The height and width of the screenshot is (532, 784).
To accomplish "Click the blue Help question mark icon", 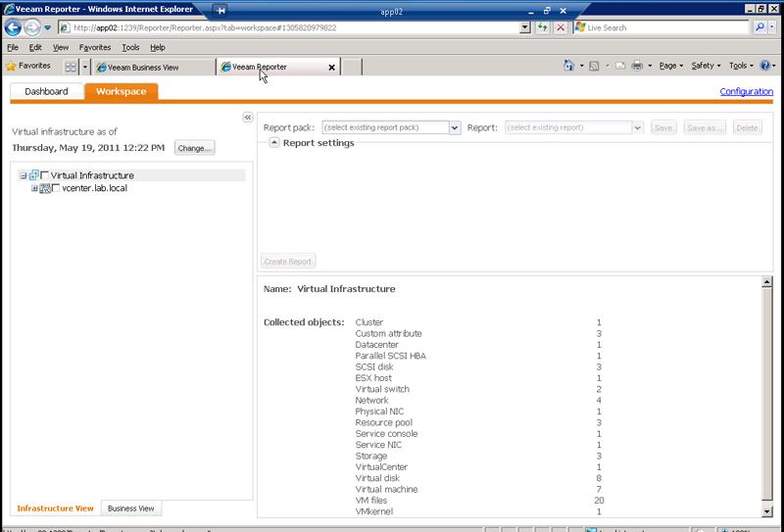I will (765, 66).
